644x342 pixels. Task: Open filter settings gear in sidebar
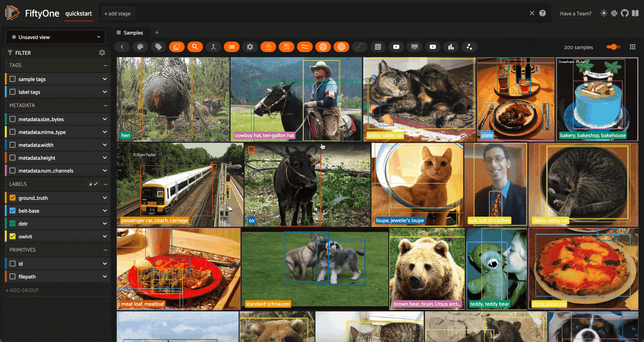(x=102, y=53)
